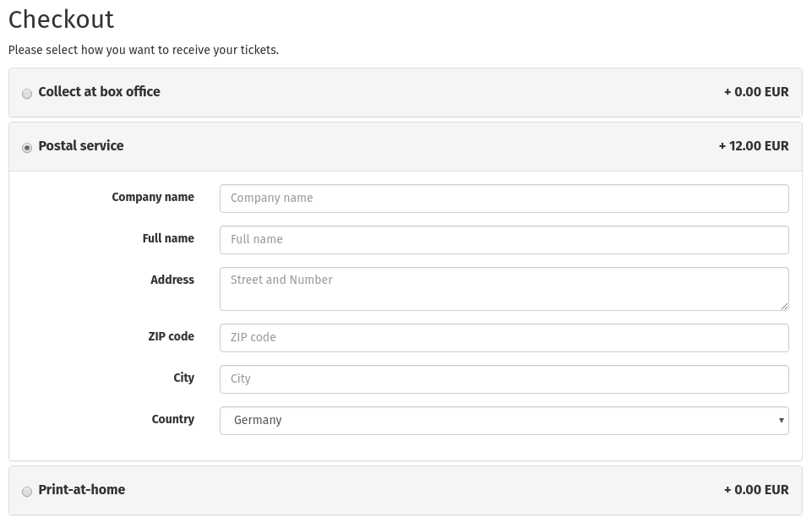Click the 'Checkout' page heading
Screen dimensions: 812x528
tap(61, 19)
